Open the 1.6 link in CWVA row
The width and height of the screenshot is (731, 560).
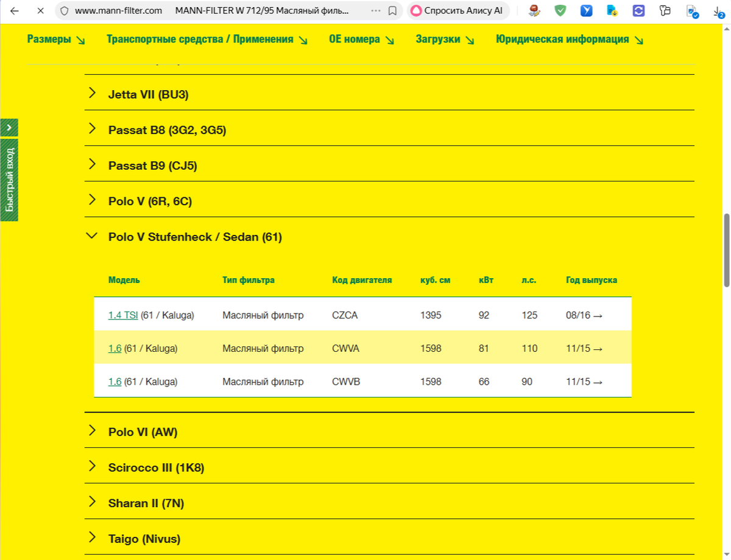click(x=115, y=349)
